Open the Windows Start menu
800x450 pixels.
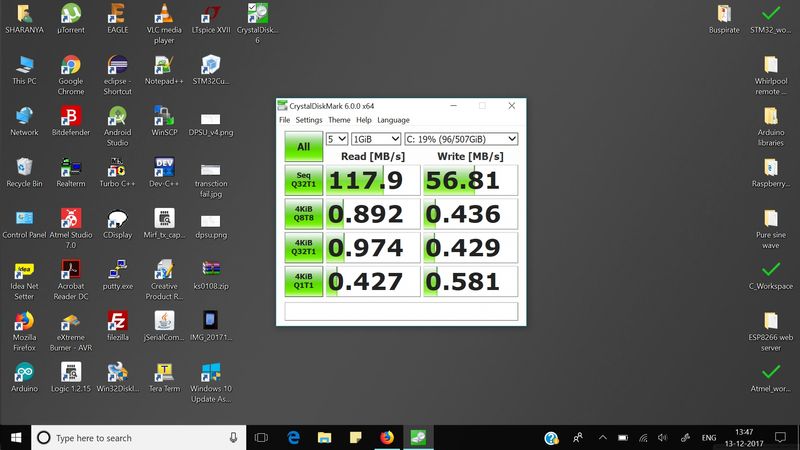tap(15, 437)
